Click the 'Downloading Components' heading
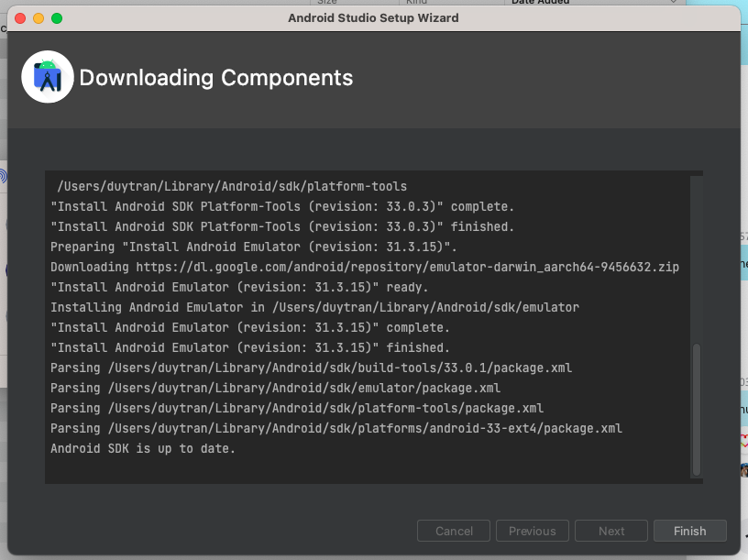This screenshot has height=560, width=748. pos(217,78)
